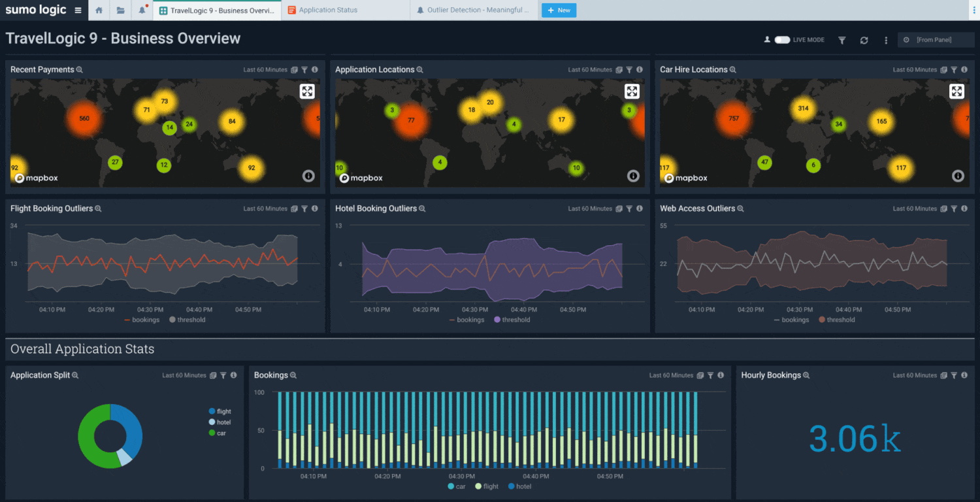Open the hamburger menu beside Sumo Logic logo
The height and width of the screenshot is (502, 980).
78,10
